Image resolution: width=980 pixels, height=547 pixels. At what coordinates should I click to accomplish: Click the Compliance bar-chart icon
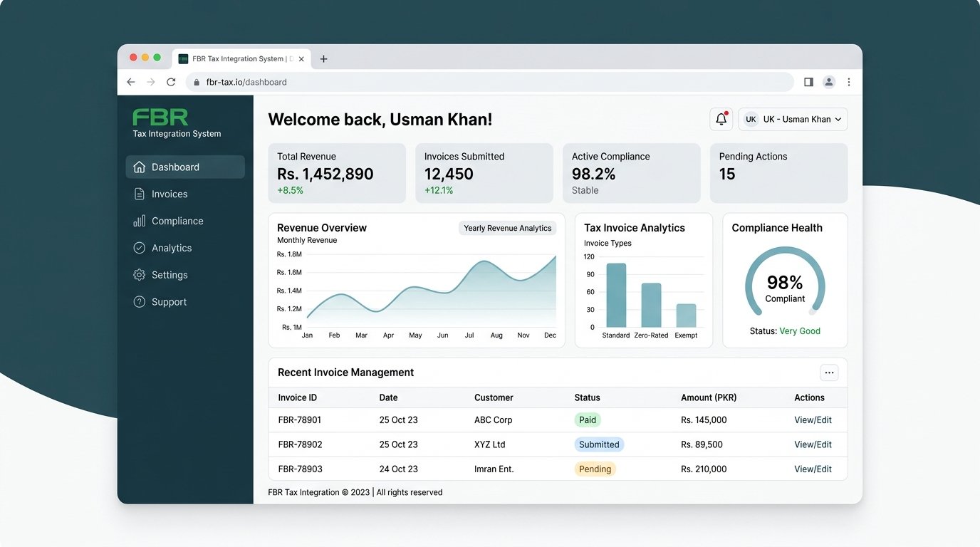139,221
